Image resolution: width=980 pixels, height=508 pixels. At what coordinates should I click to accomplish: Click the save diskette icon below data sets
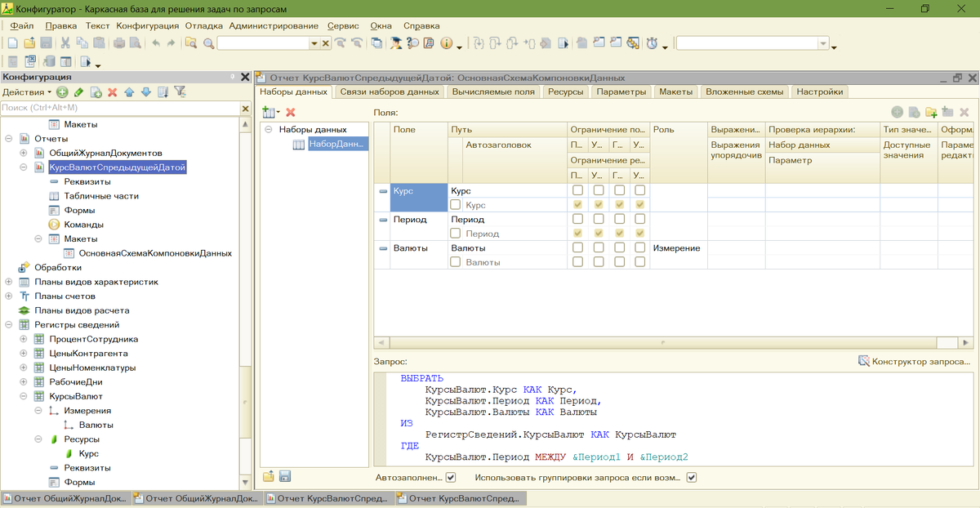coord(285,476)
